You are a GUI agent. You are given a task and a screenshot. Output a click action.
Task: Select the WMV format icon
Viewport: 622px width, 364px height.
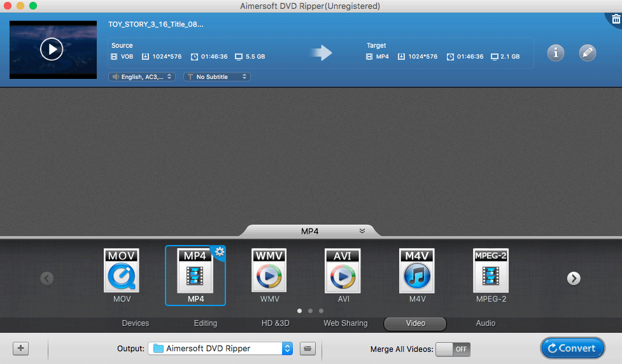(x=269, y=271)
